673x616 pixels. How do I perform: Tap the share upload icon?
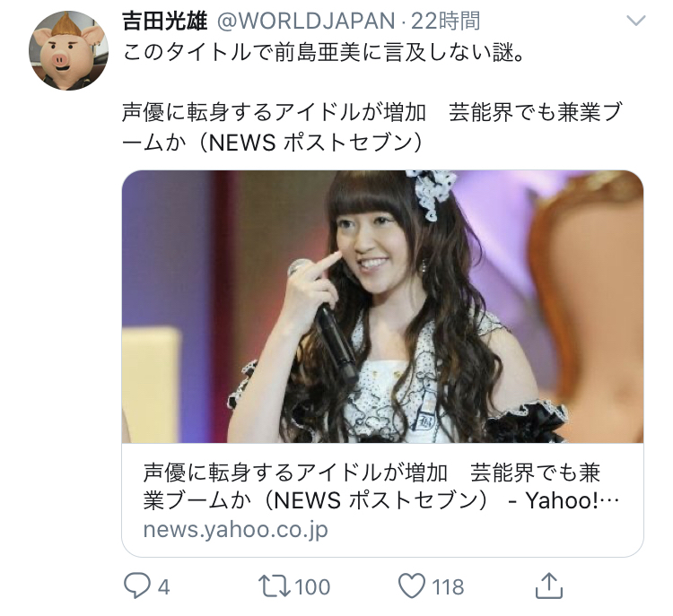[549, 586]
